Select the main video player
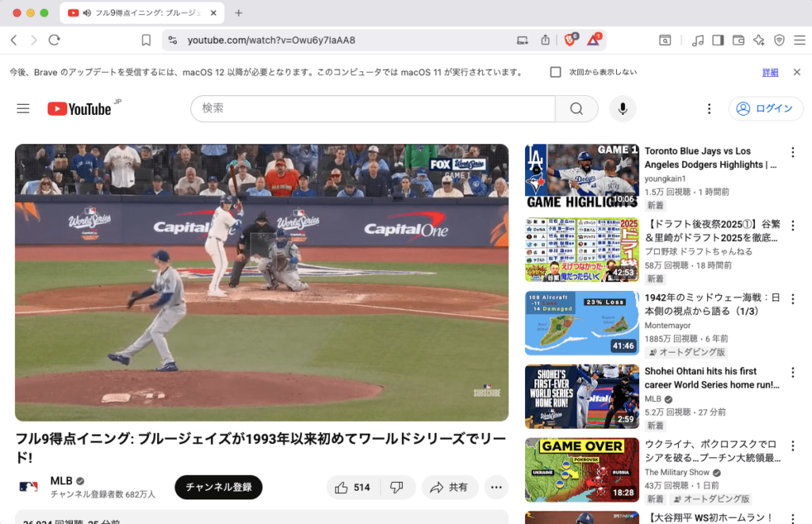 262,282
